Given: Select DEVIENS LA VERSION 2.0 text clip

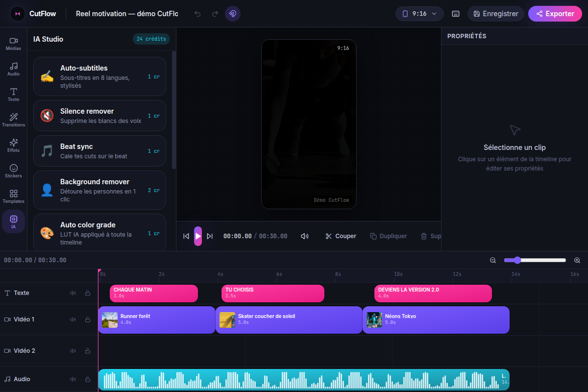Looking at the screenshot, I should point(433,294).
